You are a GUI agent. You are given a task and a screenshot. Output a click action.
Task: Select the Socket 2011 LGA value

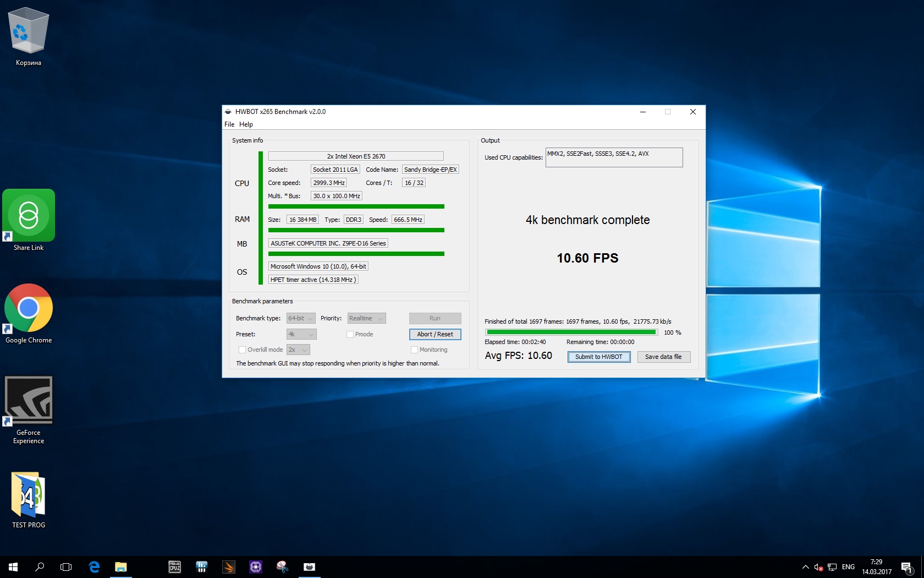[x=335, y=170]
